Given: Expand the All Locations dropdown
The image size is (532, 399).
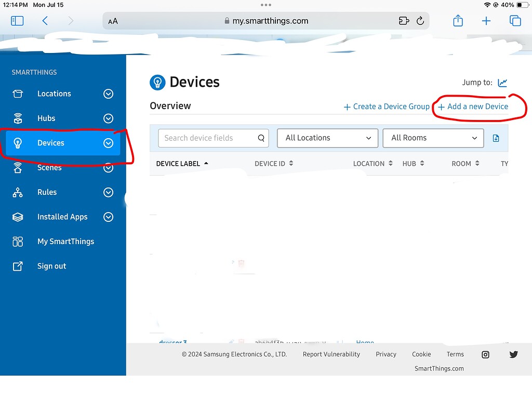Looking at the screenshot, I should [327, 138].
